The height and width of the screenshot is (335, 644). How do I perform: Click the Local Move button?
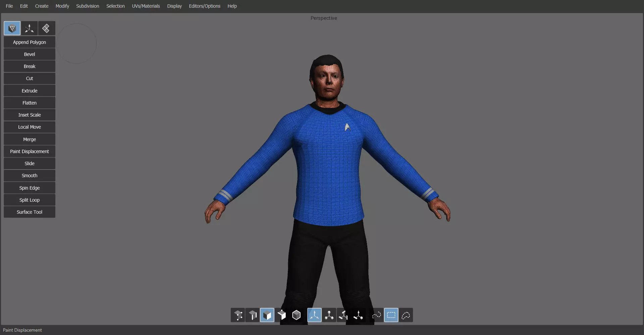[x=30, y=127]
